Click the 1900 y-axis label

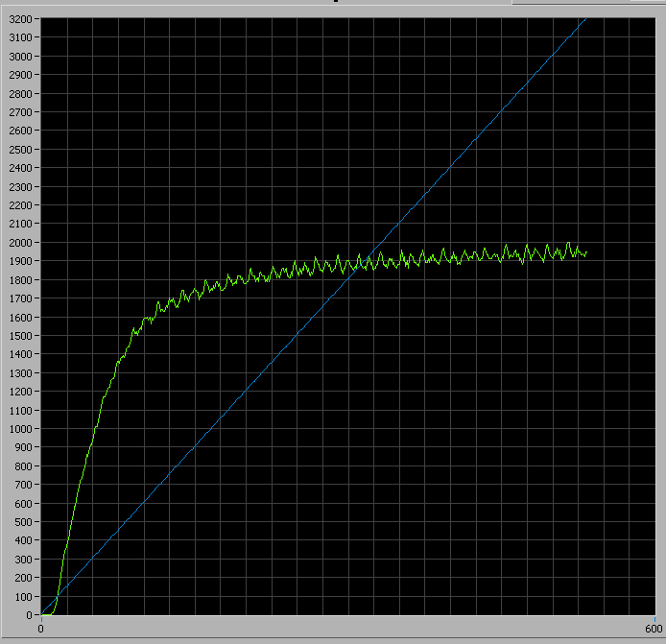(x=20, y=261)
